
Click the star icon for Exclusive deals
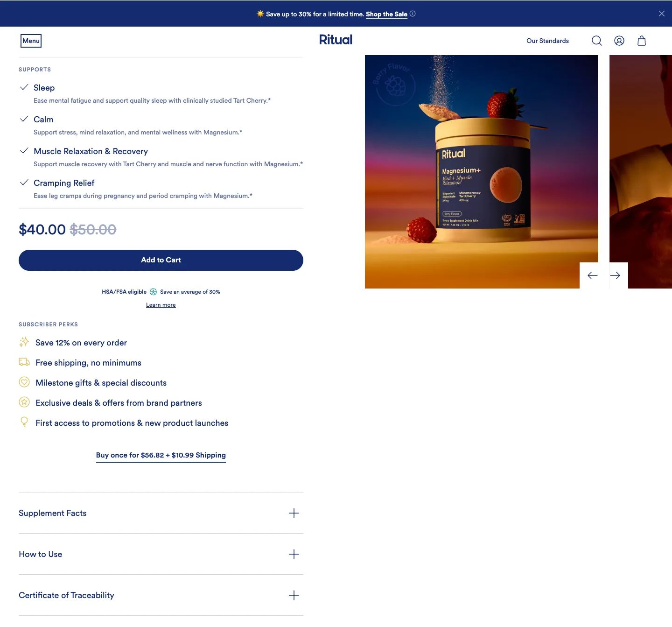24,402
